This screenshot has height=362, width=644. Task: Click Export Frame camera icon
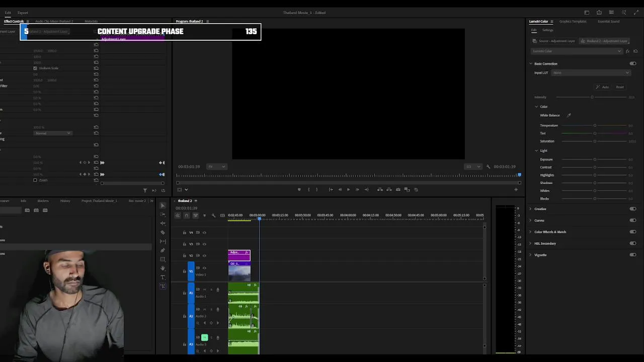tap(398, 190)
